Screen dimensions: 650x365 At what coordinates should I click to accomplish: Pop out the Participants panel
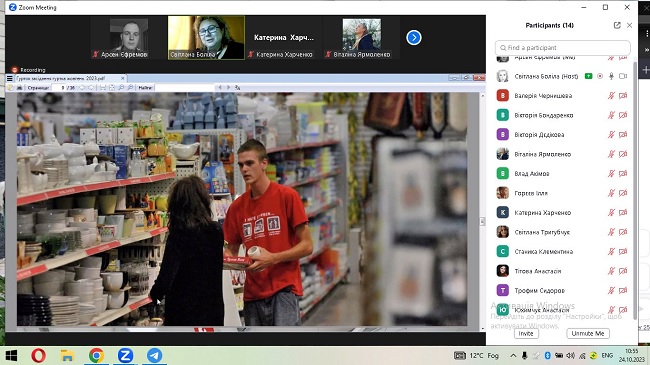click(x=617, y=25)
